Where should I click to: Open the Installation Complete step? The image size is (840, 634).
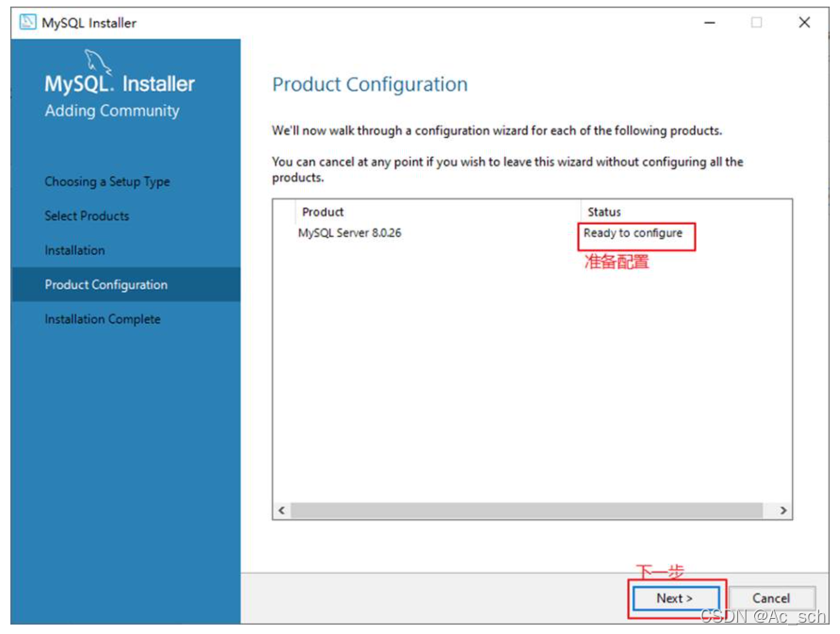click(102, 319)
